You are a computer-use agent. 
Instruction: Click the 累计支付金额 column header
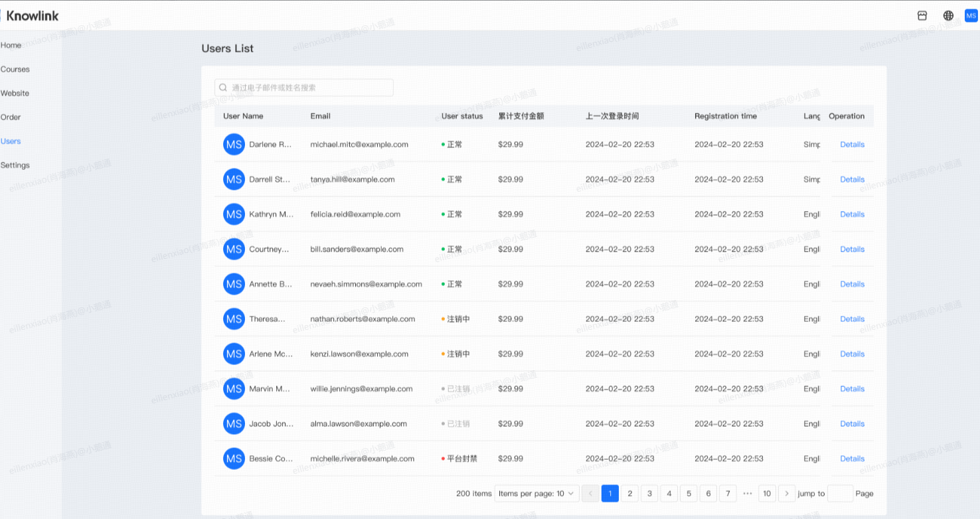[x=521, y=116]
